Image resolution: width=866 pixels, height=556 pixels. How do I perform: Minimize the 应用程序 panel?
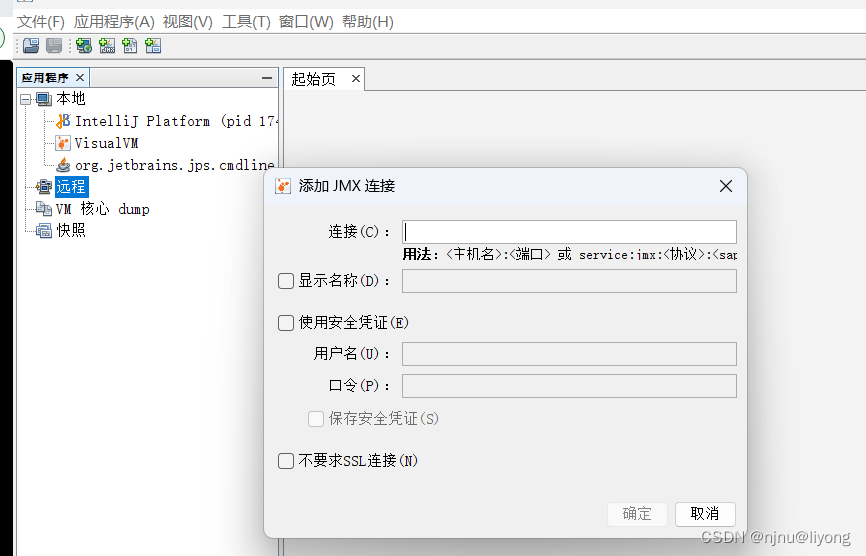267,78
